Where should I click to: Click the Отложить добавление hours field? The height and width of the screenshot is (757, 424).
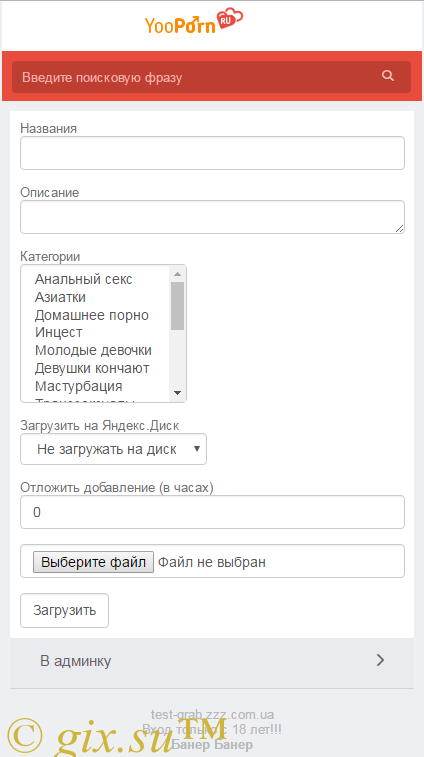[212, 512]
